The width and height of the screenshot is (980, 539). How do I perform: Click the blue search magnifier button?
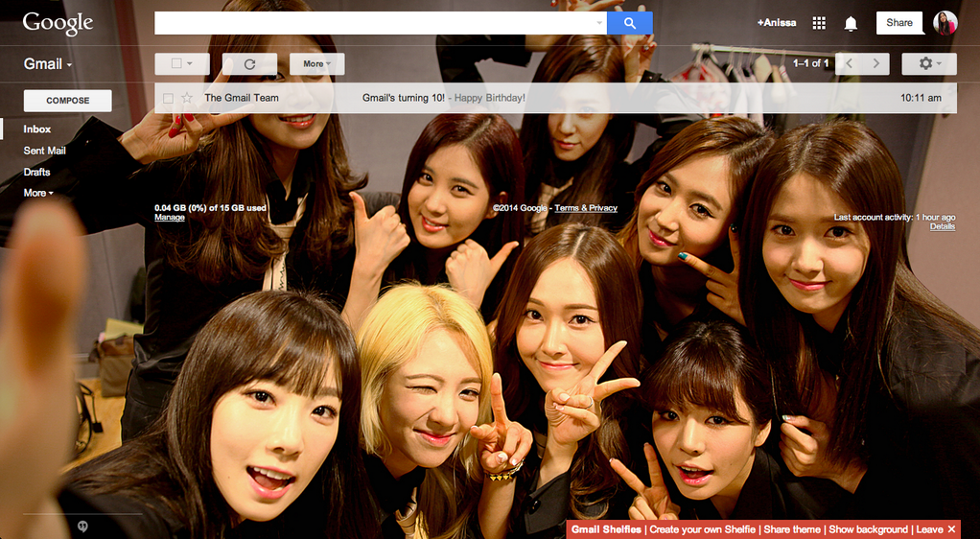[629, 23]
